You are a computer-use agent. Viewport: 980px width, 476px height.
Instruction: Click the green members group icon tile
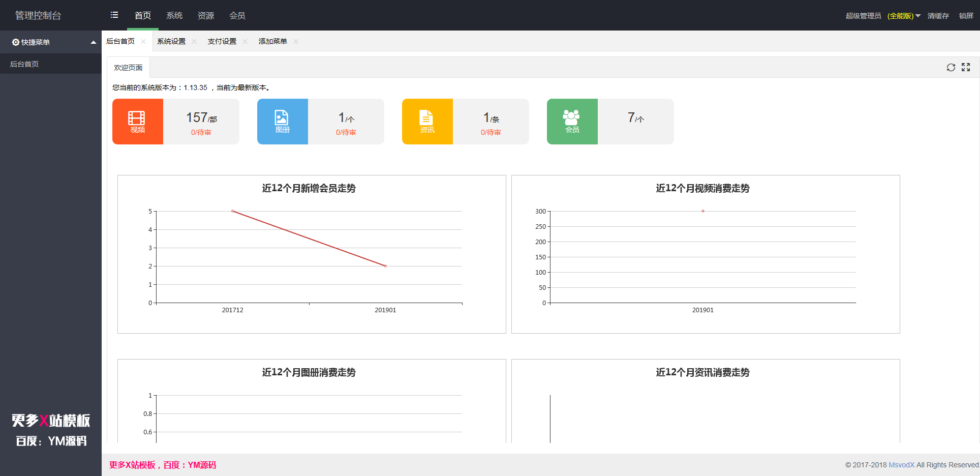coord(572,122)
